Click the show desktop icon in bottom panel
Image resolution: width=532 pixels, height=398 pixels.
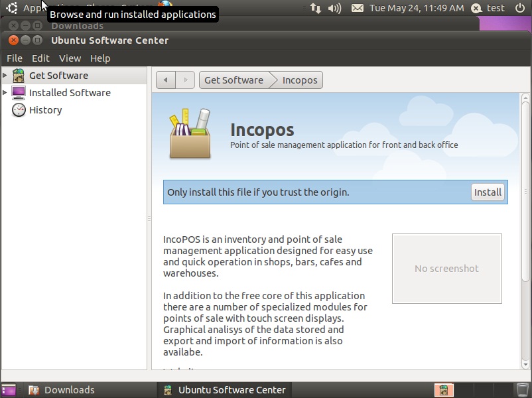click(x=9, y=390)
